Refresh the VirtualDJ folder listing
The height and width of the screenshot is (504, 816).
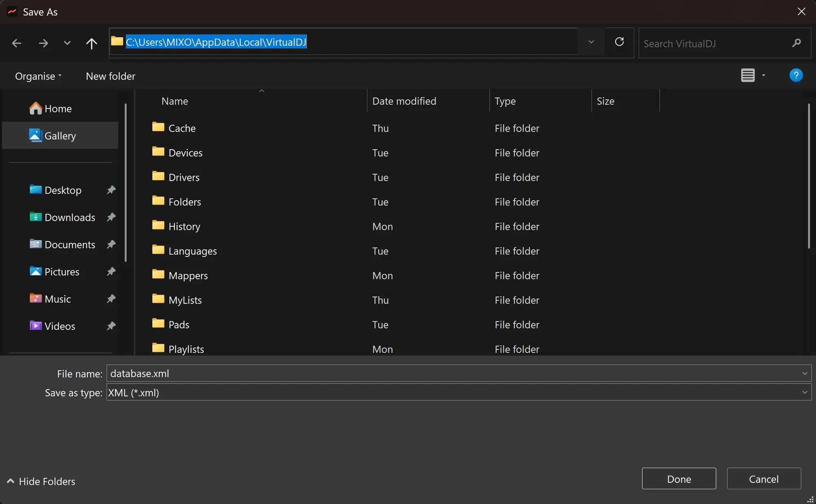[619, 42]
